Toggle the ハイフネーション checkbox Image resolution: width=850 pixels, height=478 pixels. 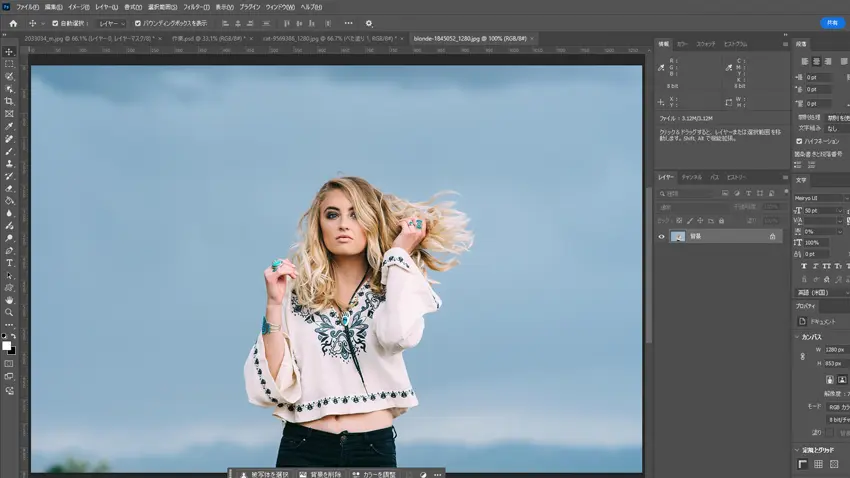click(x=798, y=141)
